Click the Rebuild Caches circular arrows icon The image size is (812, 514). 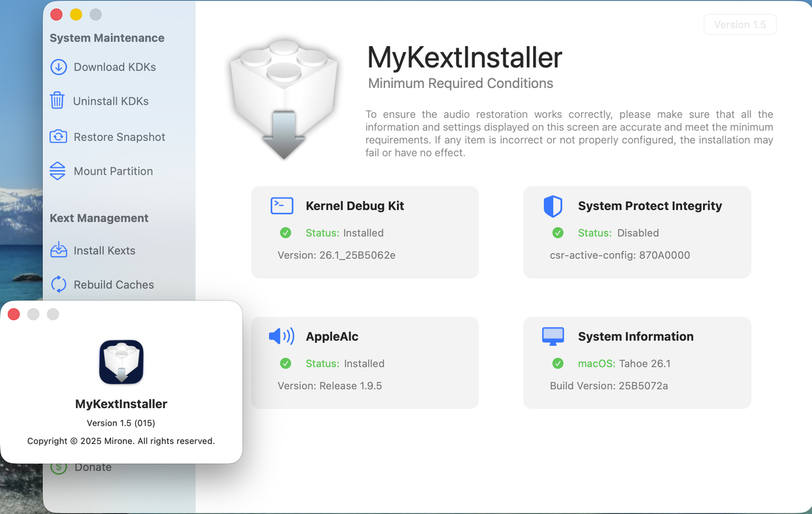[x=58, y=285]
